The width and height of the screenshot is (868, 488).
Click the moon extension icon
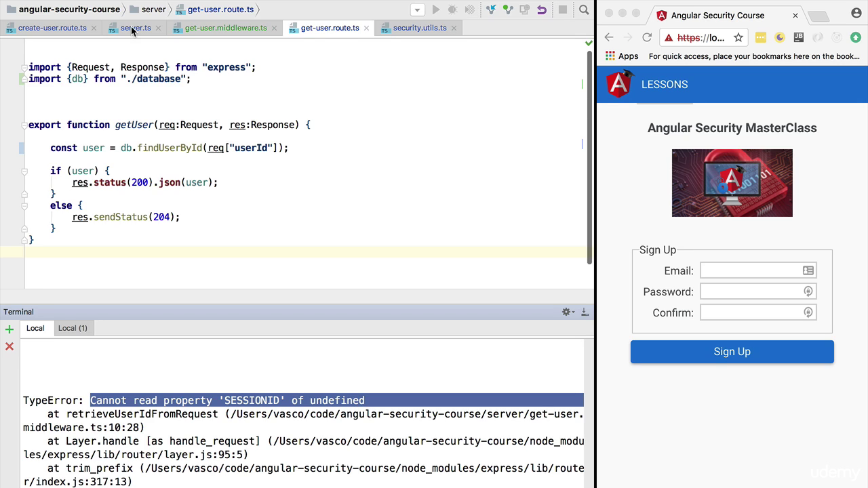coord(780,38)
